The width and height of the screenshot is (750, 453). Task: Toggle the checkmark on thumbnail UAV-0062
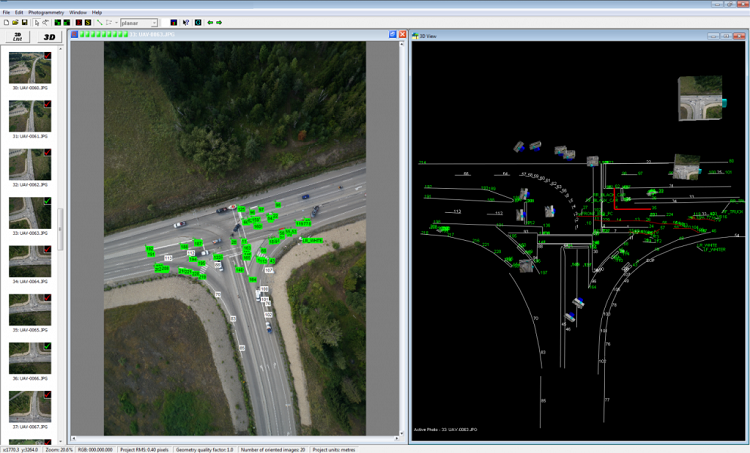pos(47,152)
